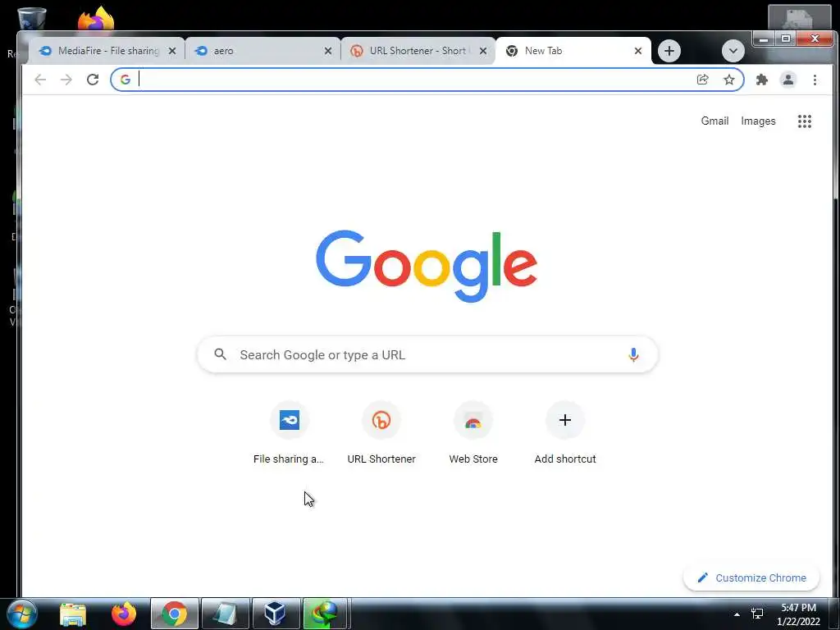Click the Google logo
Screen dimensions: 840x630
pyautogui.click(x=427, y=267)
